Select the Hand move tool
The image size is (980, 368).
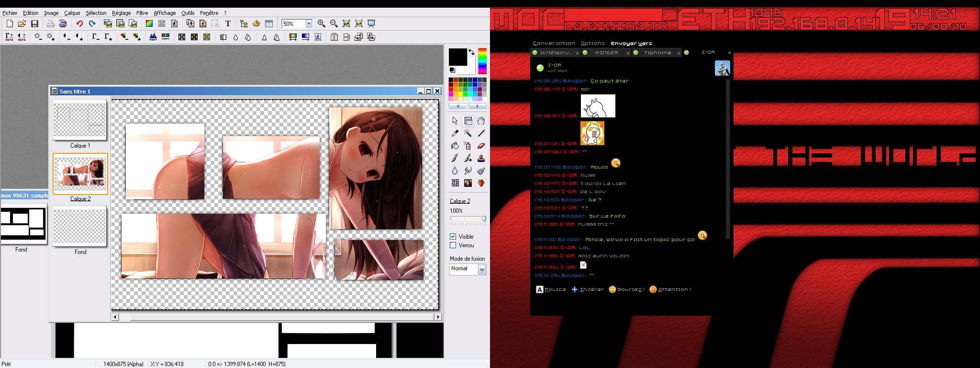[x=481, y=121]
